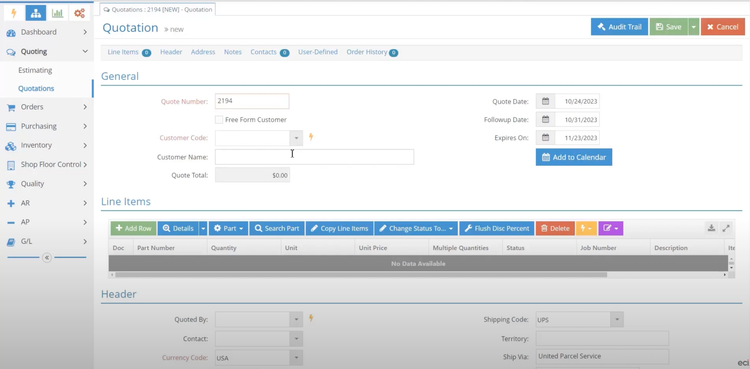Click the download icon above the line items grid
Image resolution: width=750 pixels, height=369 pixels.
coord(711,228)
